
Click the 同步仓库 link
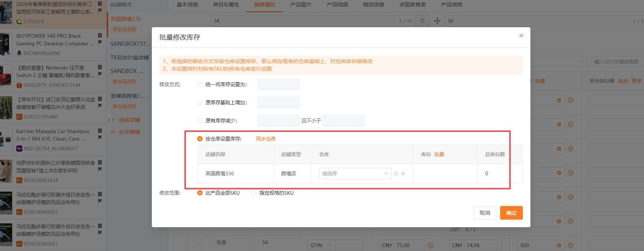(x=266, y=139)
